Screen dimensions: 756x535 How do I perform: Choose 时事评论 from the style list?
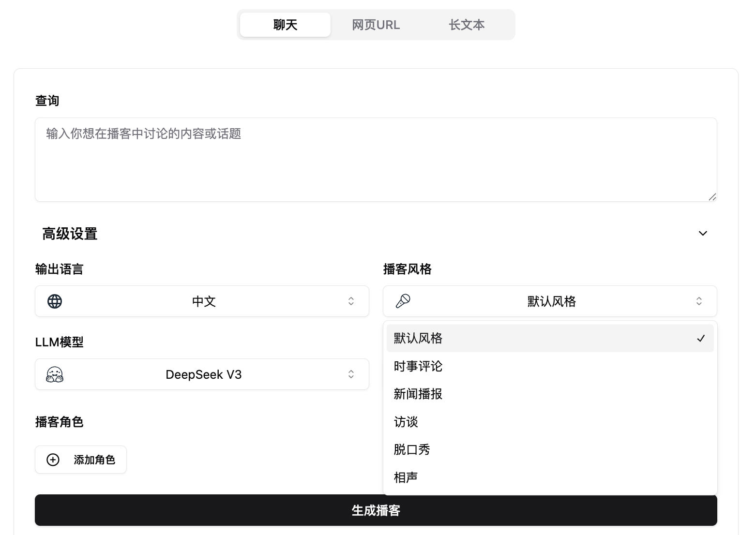pos(418,367)
